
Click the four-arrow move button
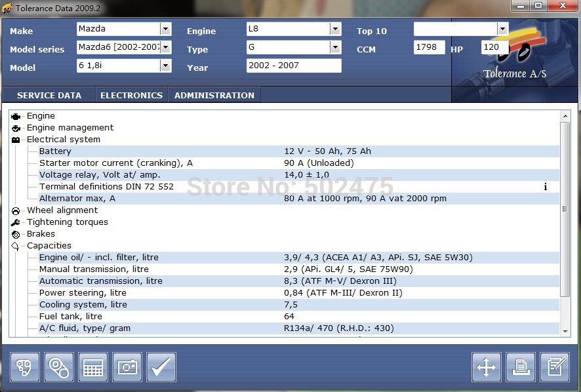486,367
